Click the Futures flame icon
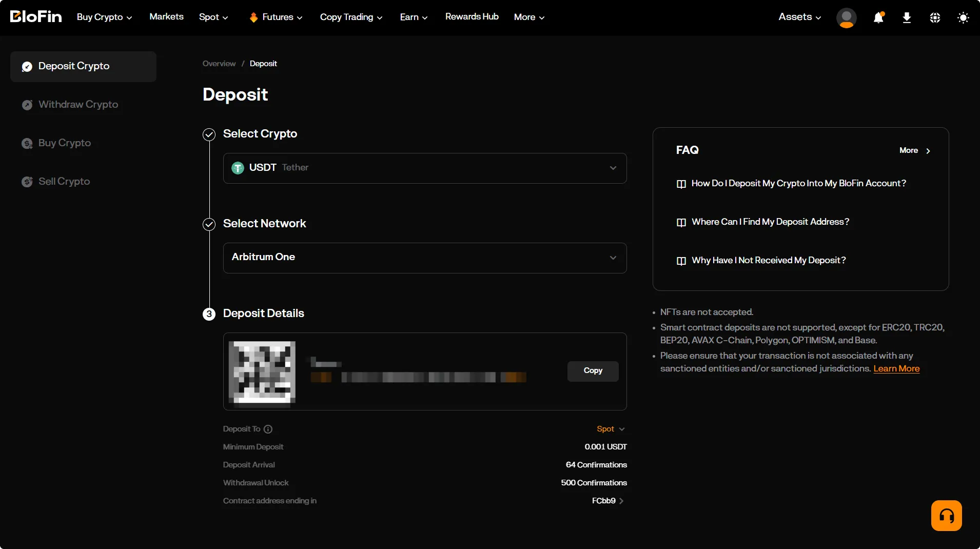Image resolution: width=980 pixels, height=549 pixels. [x=253, y=17]
